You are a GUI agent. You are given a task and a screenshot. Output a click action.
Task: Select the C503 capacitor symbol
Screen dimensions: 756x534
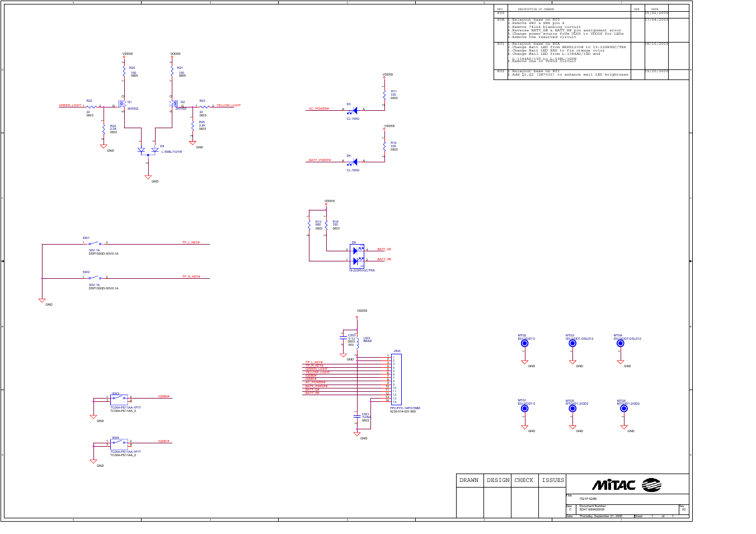coord(343,337)
